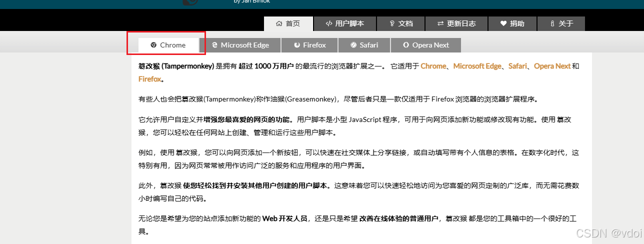This screenshot has width=644, height=244.
Task: Click the Edge logo icon in tab
Action: 214,45
